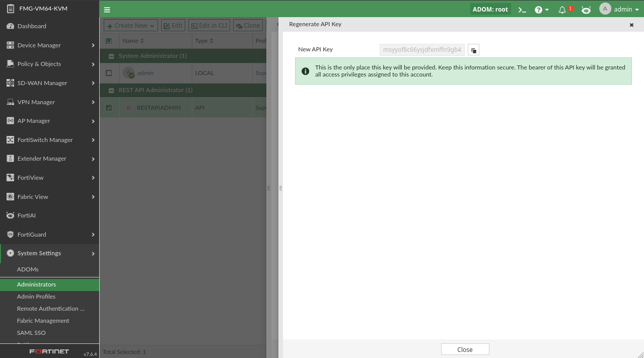Uncheck the RESTAPIADMIN row checkbox

[x=109, y=107]
